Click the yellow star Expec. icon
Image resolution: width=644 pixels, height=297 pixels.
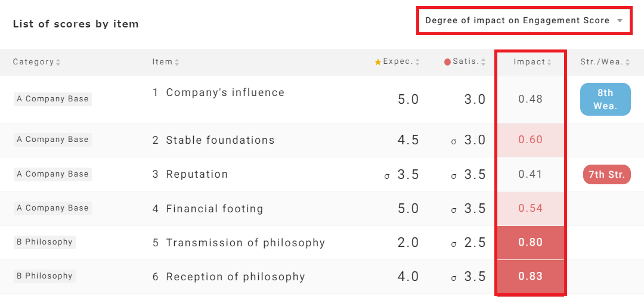coord(377,62)
